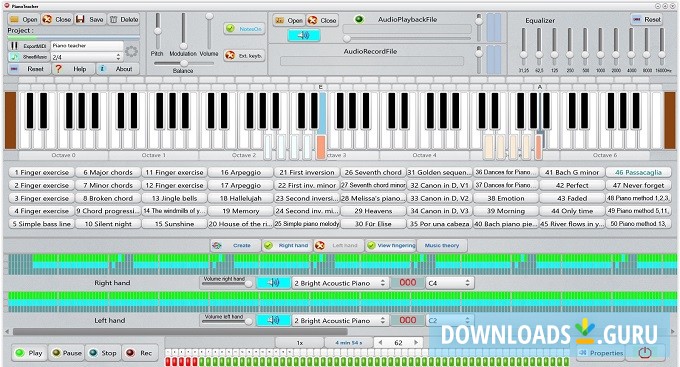Open the C2 octave dropdown

[449, 321]
